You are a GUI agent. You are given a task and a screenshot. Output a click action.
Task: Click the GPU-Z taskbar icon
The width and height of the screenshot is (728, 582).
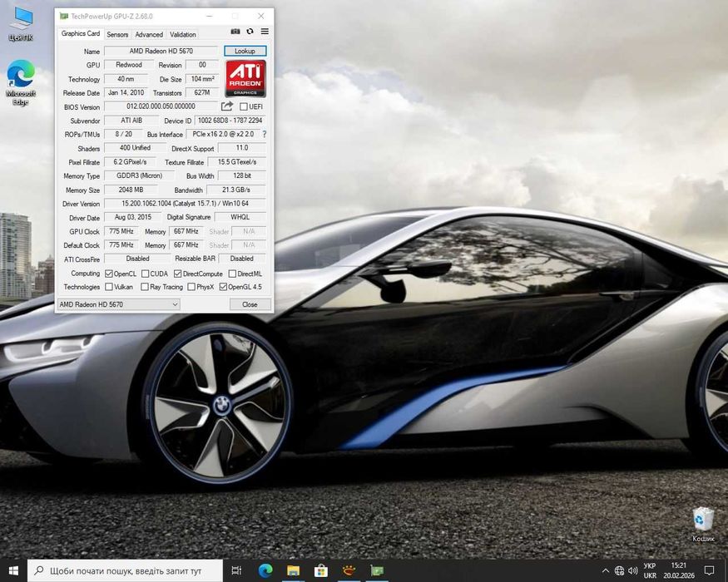377,570
